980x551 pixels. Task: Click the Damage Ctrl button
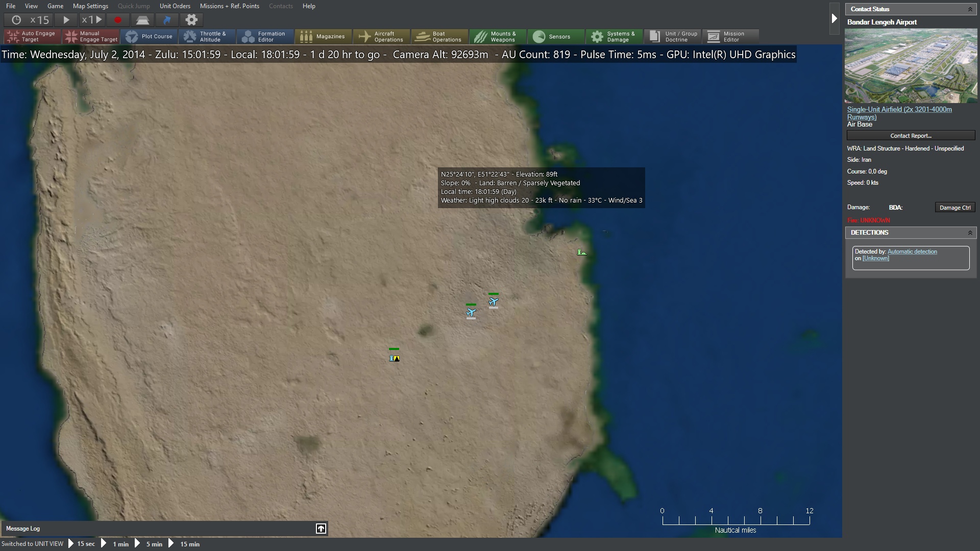click(955, 208)
